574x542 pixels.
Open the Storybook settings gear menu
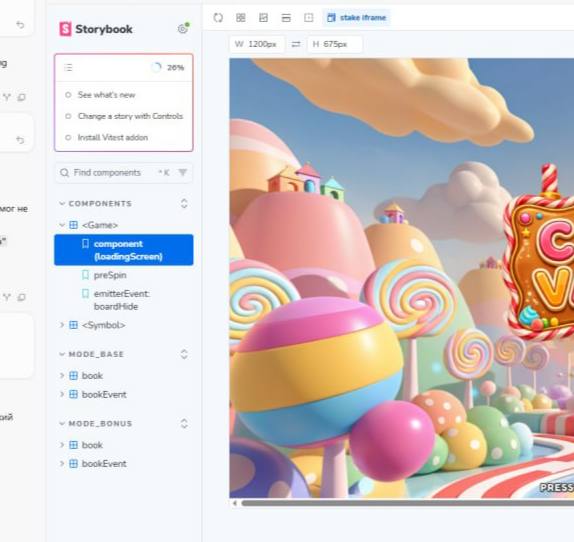point(183,29)
